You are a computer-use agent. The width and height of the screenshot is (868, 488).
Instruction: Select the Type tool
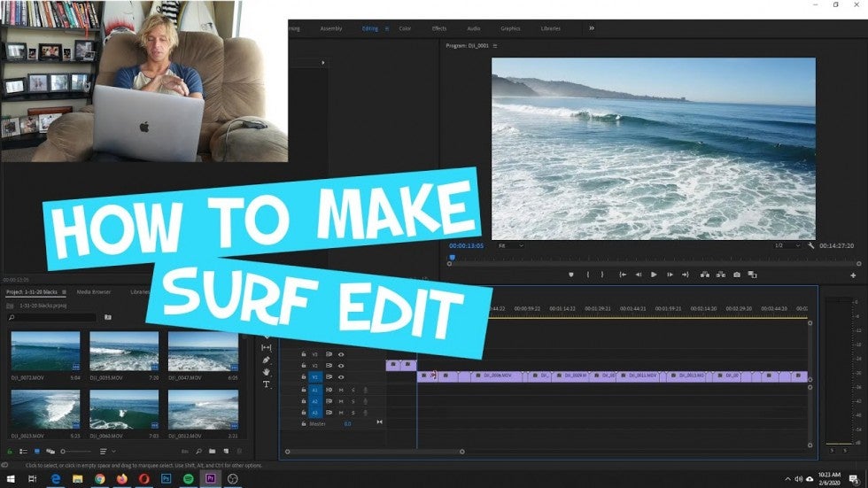(267, 384)
